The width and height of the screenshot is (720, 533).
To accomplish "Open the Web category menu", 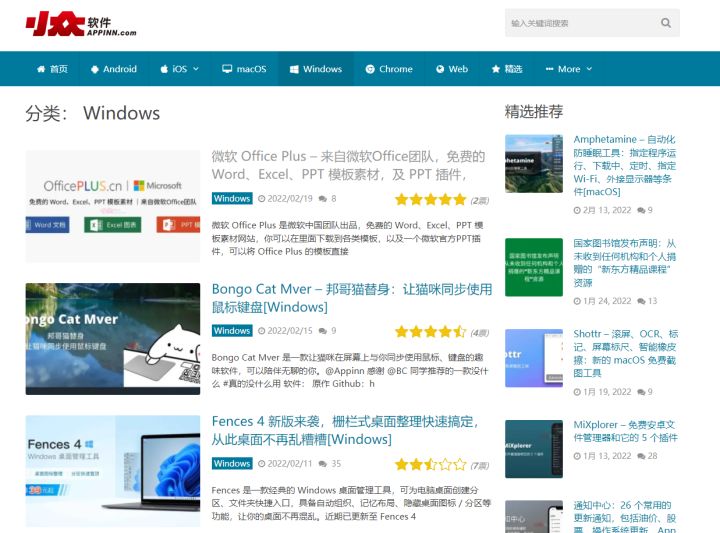I will tap(452, 69).
